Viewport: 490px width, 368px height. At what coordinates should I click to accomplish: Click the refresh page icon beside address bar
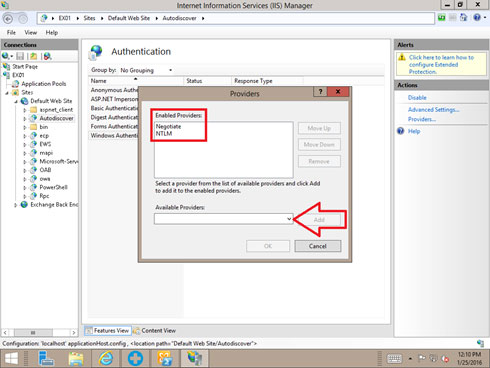pyautogui.click(x=442, y=17)
